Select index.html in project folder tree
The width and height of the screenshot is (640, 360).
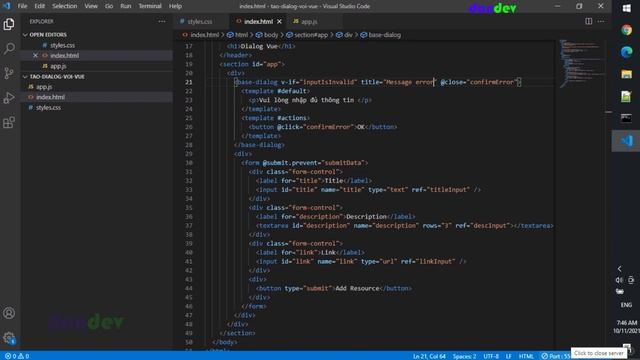tap(50, 97)
